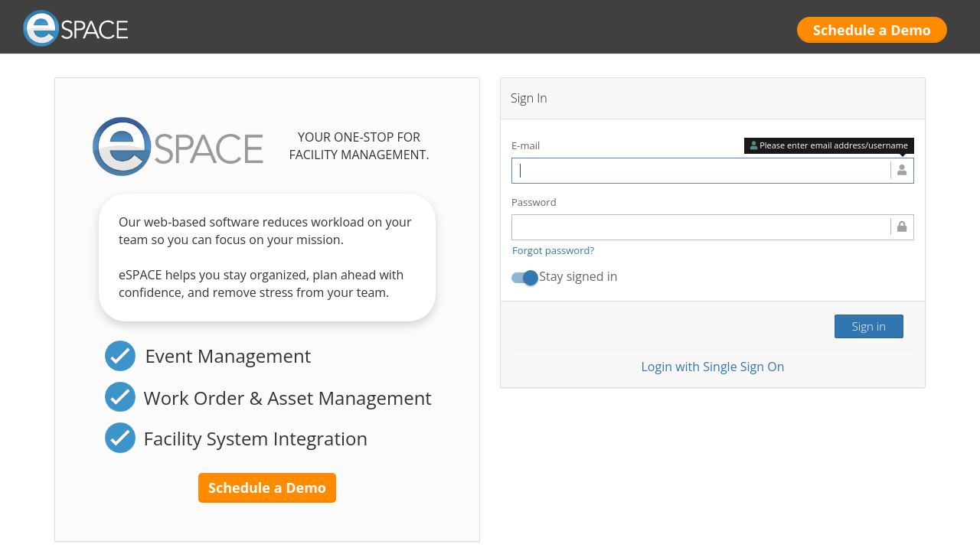The height and width of the screenshot is (551, 980).
Task: Click the lock icon in the Password field
Action: click(902, 227)
